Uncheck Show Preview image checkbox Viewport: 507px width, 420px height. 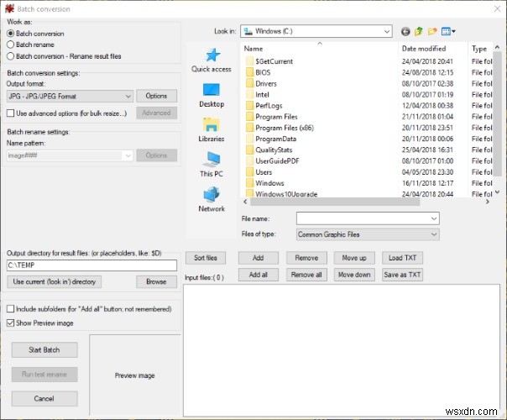pyautogui.click(x=10, y=323)
